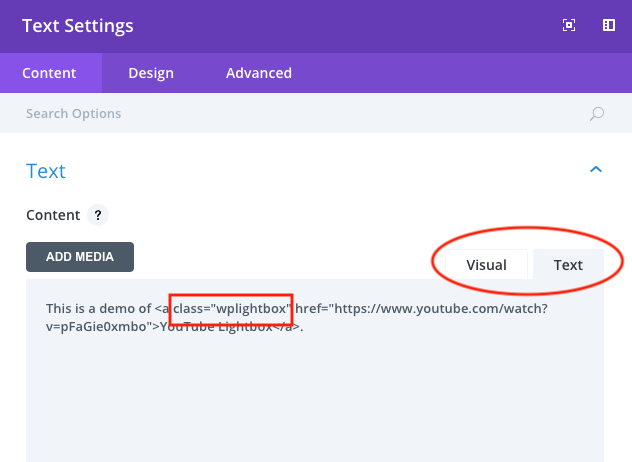Switch to the Content tab
The height and width of the screenshot is (462, 632).
50,73
